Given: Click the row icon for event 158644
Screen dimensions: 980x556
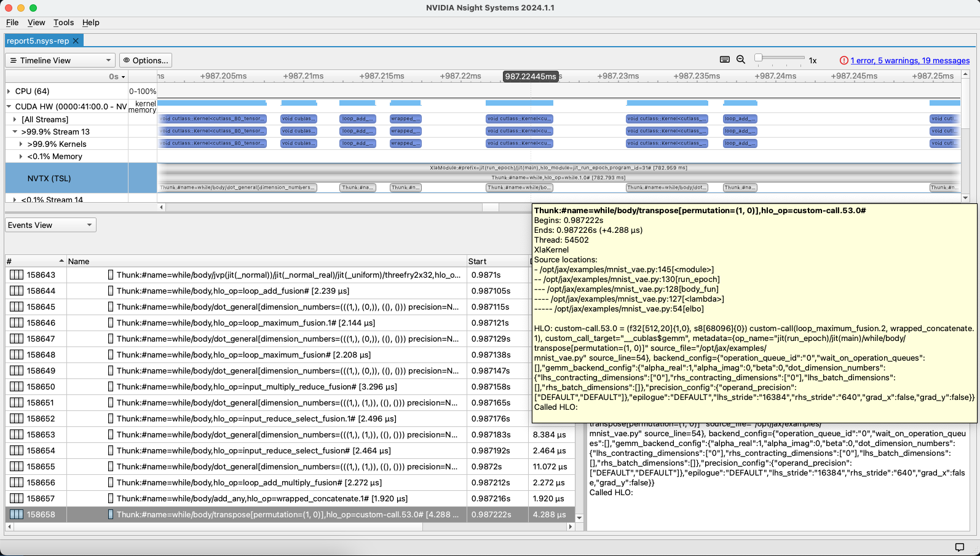Looking at the screenshot, I should (x=17, y=291).
